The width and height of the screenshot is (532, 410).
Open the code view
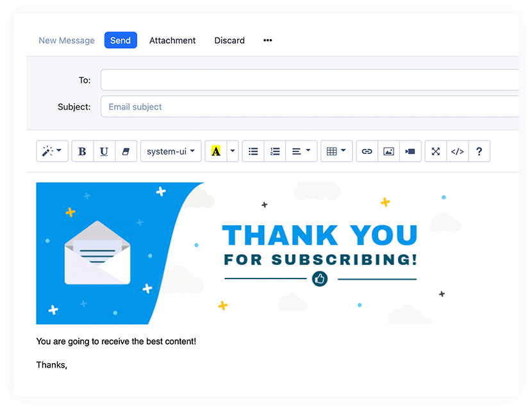tap(458, 151)
